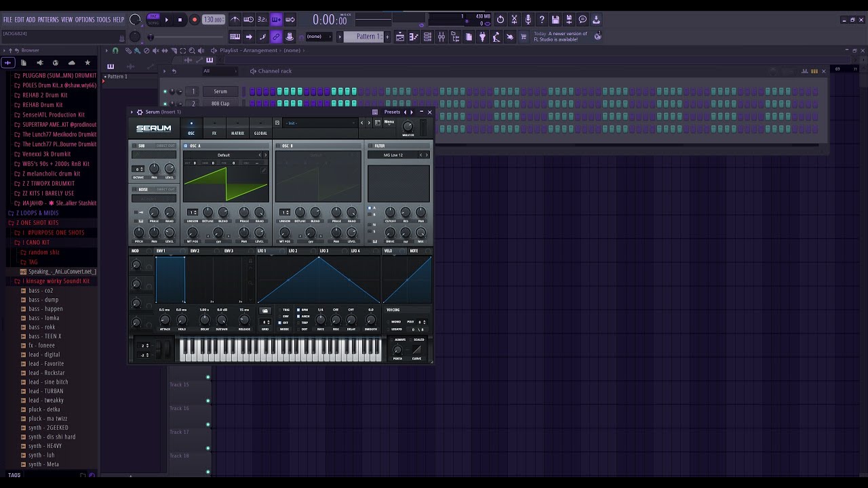868x488 pixels.
Task: Arm the Record button
Action: (x=194, y=20)
